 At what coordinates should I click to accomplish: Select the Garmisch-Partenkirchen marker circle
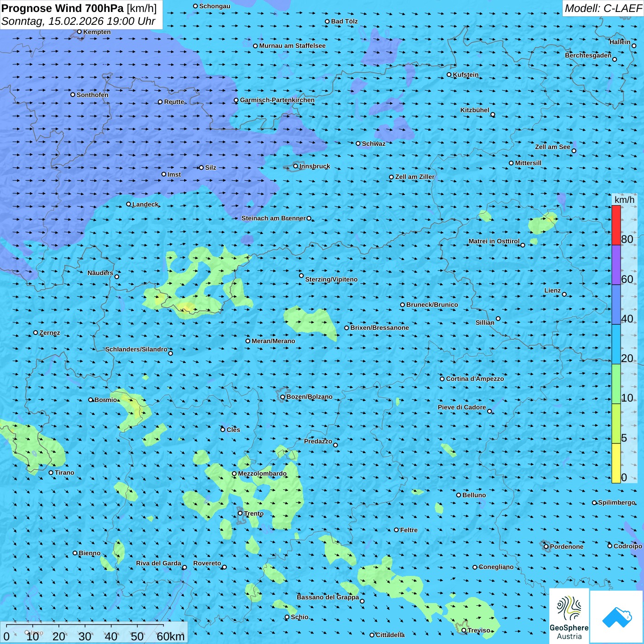coord(236,100)
